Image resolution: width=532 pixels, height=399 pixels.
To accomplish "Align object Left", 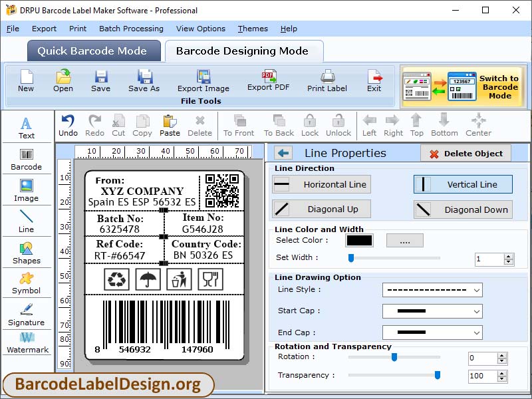I will 369,126.
